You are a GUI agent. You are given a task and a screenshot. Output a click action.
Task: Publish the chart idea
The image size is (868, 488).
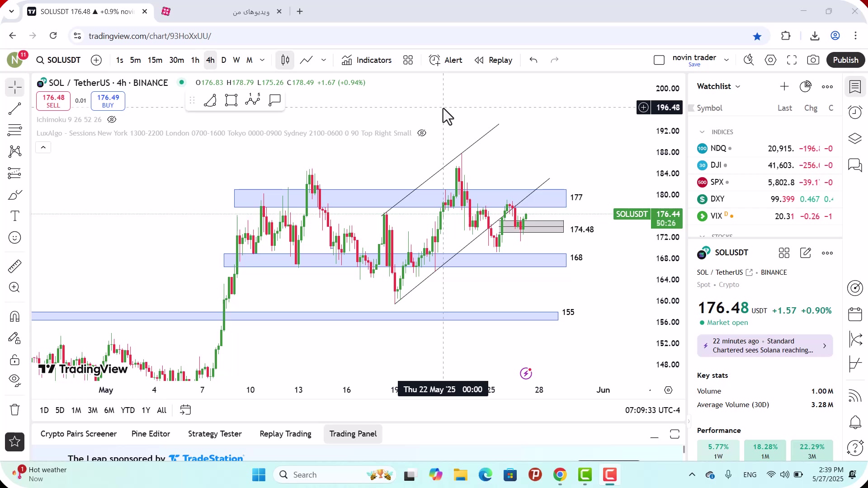coord(846,60)
